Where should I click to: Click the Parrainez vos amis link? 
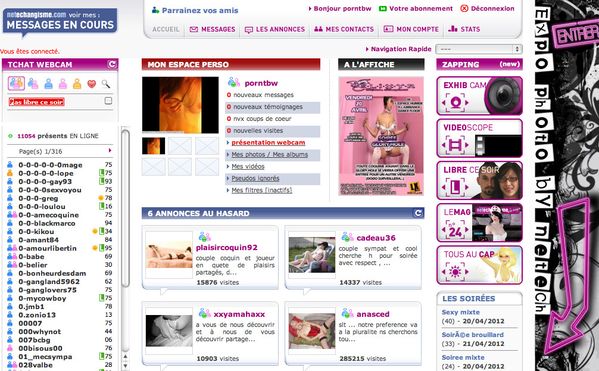200,11
